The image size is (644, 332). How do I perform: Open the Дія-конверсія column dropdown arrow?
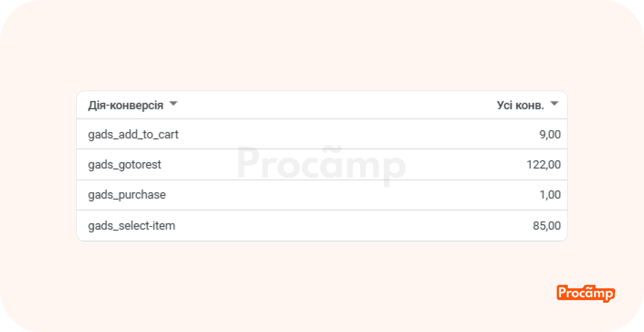coord(173,103)
